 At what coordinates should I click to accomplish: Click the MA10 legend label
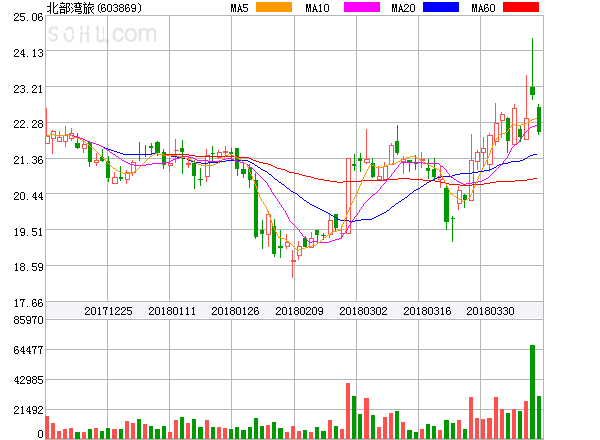coord(317,8)
